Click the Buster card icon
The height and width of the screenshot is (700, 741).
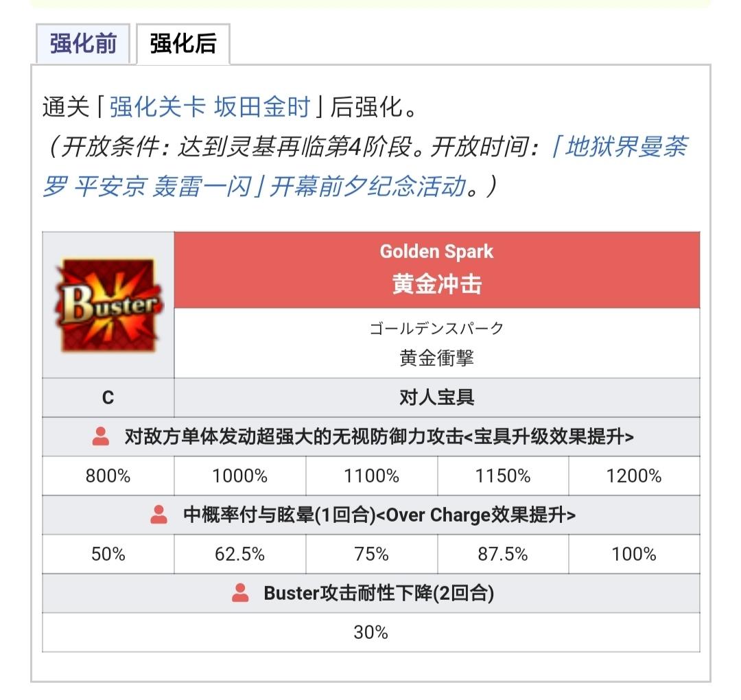pyautogui.click(x=108, y=305)
